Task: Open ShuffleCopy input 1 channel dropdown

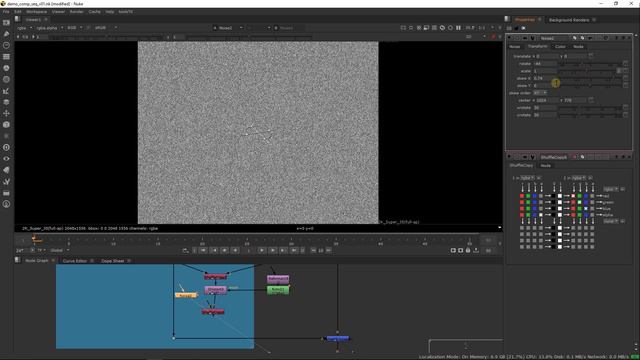Action: pyautogui.click(x=527, y=178)
